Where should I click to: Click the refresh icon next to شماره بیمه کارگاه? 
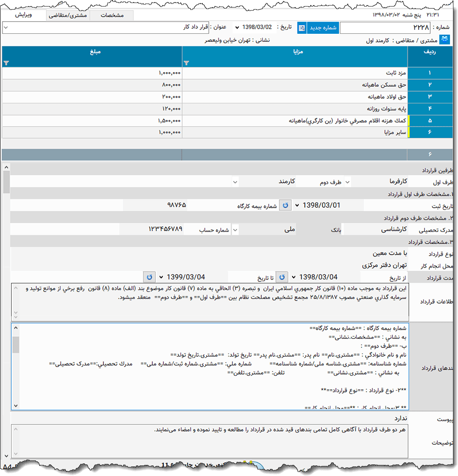pos(285,205)
